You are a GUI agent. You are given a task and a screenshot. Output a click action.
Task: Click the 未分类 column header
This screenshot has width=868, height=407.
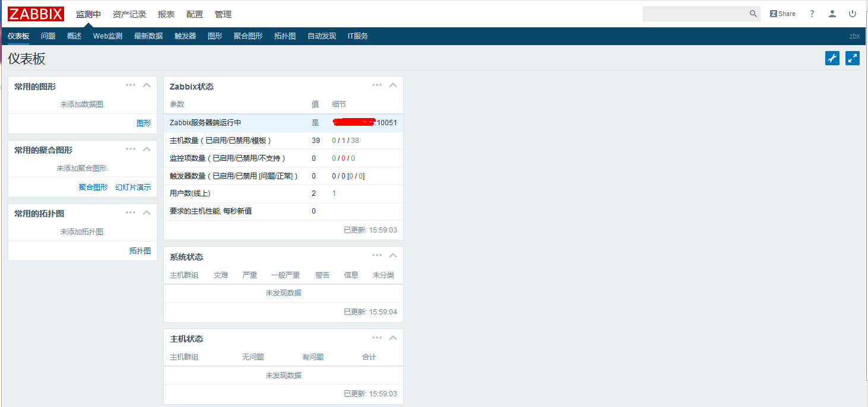coord(384,275)
